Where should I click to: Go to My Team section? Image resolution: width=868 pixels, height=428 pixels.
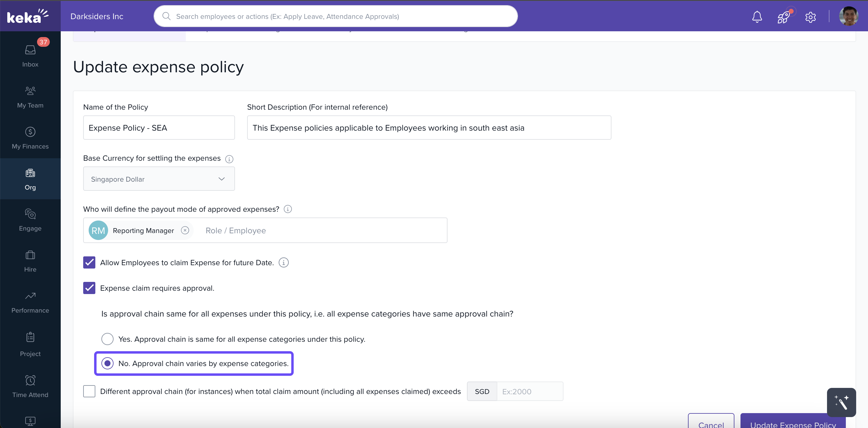(30, 97)
